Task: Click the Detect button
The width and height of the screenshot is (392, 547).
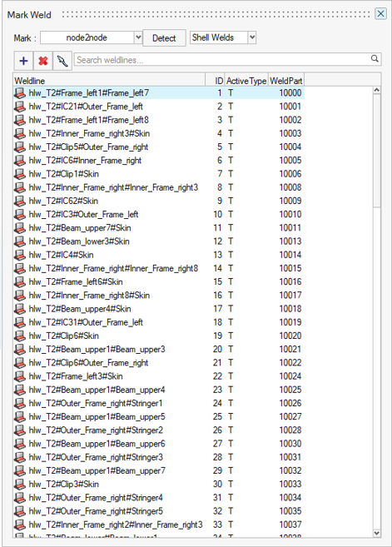Action: pos(164,38)
